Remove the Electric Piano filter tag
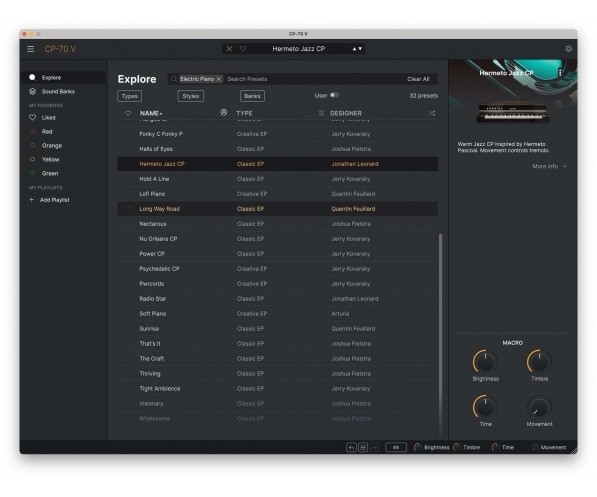Screen dimensions: 597x497 (219, 79)
